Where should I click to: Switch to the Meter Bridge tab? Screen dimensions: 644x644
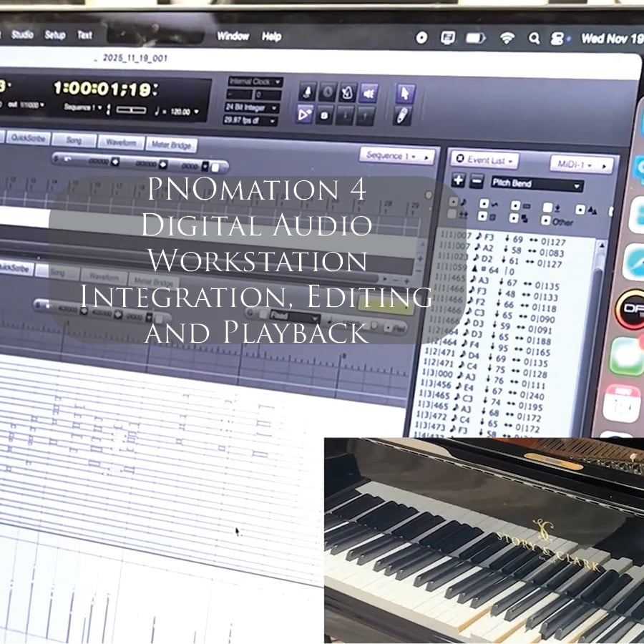(x=171, y=145)
